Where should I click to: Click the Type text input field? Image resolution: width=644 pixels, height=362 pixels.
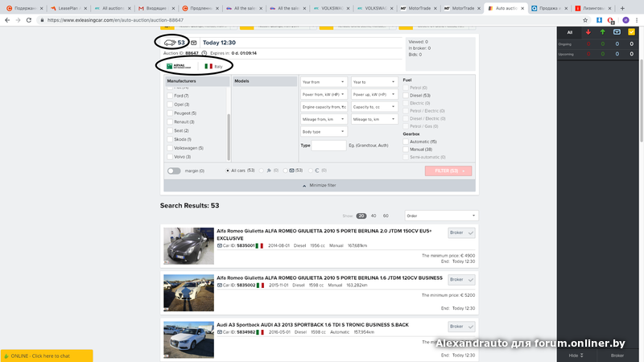pos(328,146)
